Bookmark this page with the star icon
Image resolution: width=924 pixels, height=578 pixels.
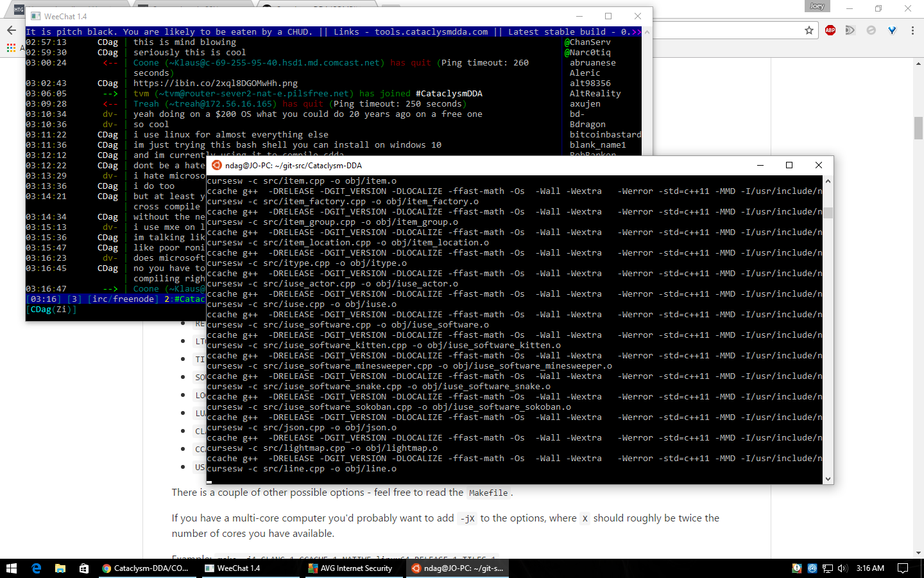pyautogui.click(x=809, y=30)
